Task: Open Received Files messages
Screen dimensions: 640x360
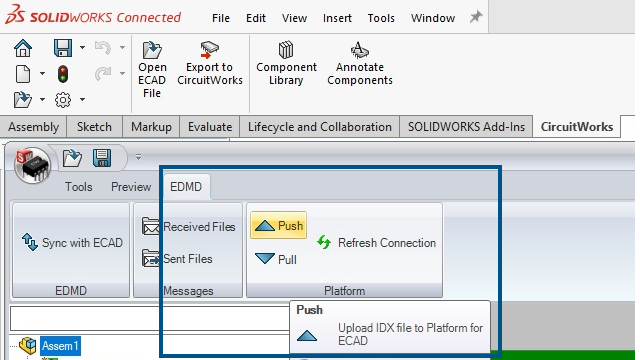Action: (189, 227)
